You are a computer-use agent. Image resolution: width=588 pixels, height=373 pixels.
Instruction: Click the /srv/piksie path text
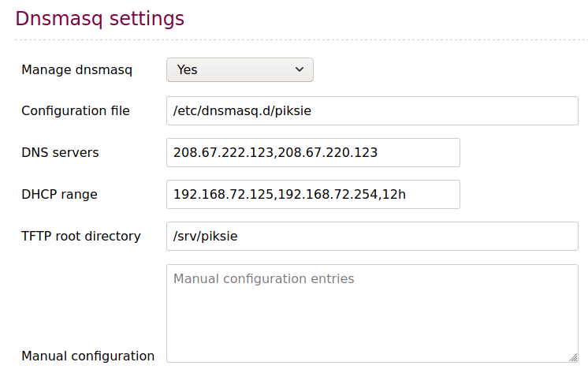205,237
